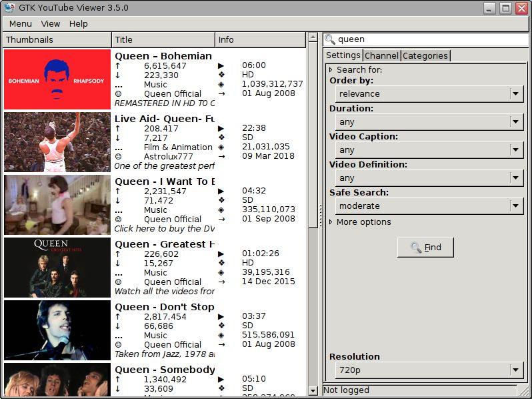
Task: Click the dislikes arrow icon beside 223,330
Action: pos(118,75)
